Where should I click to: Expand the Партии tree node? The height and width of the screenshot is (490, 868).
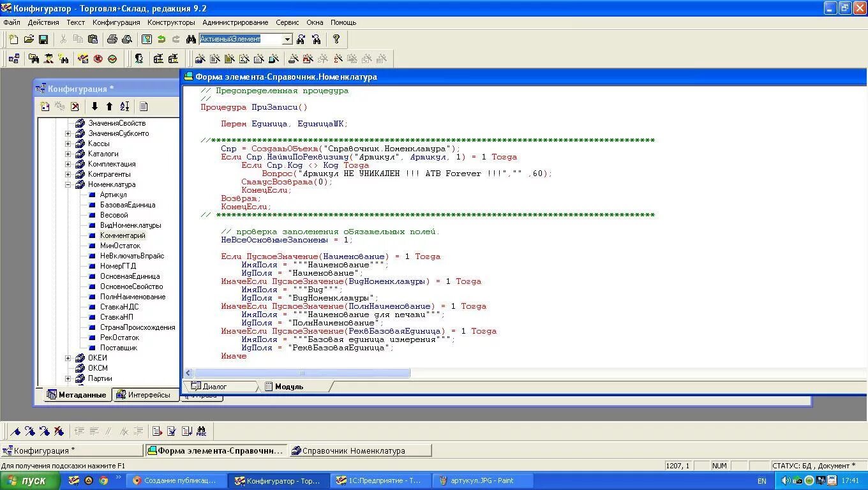coord(68,378)
